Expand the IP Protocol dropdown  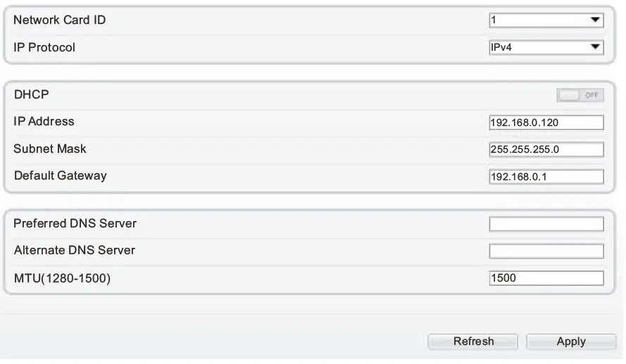pyautogui.click(x=546, y=47)
